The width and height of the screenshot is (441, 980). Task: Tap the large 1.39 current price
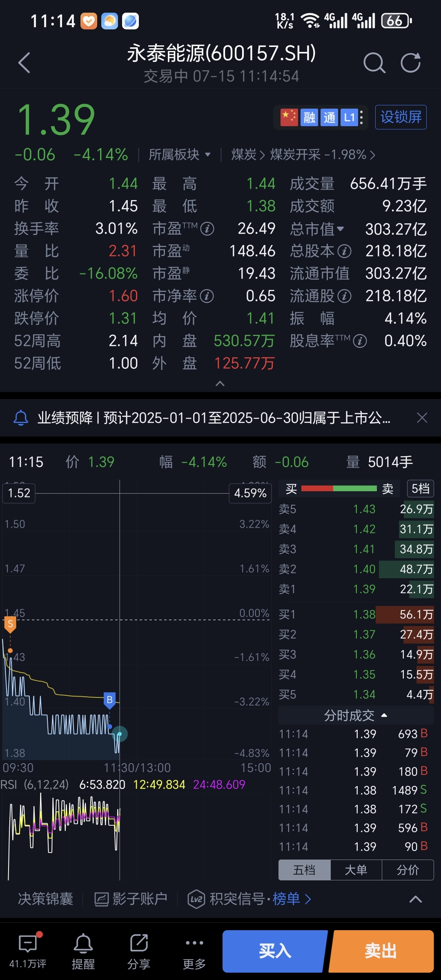(x=56, y=120)
